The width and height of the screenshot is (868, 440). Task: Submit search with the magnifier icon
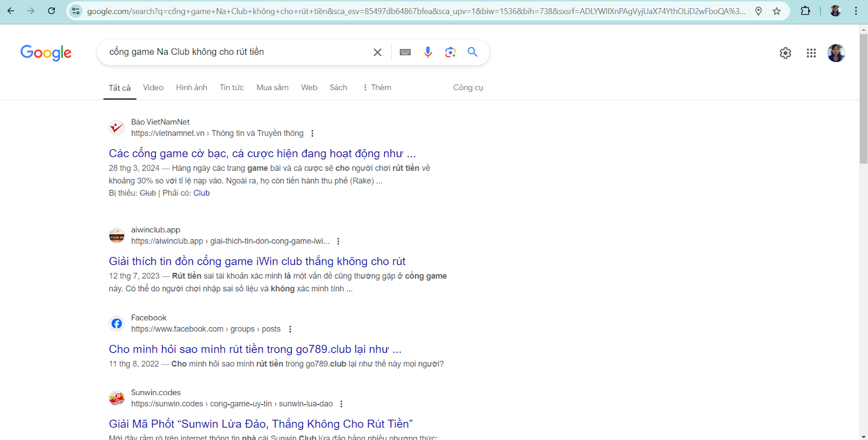[473, 52]
